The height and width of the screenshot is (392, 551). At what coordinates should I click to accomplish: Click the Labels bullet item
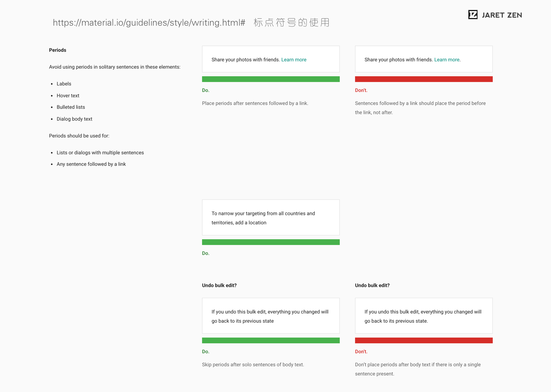point(64,84)
